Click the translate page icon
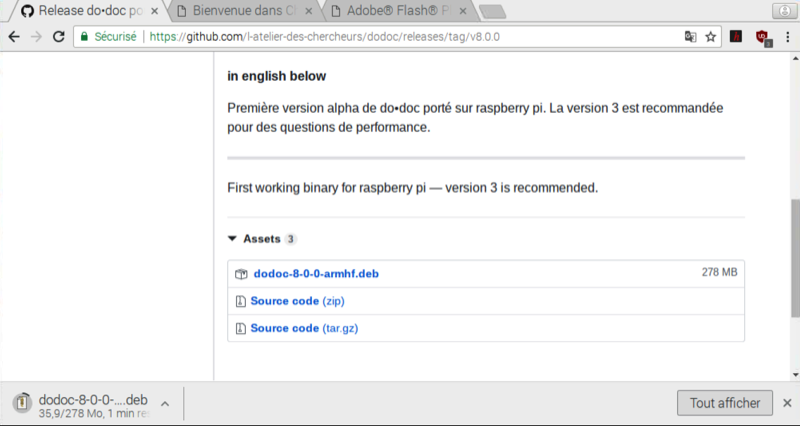 pos(690,36)
